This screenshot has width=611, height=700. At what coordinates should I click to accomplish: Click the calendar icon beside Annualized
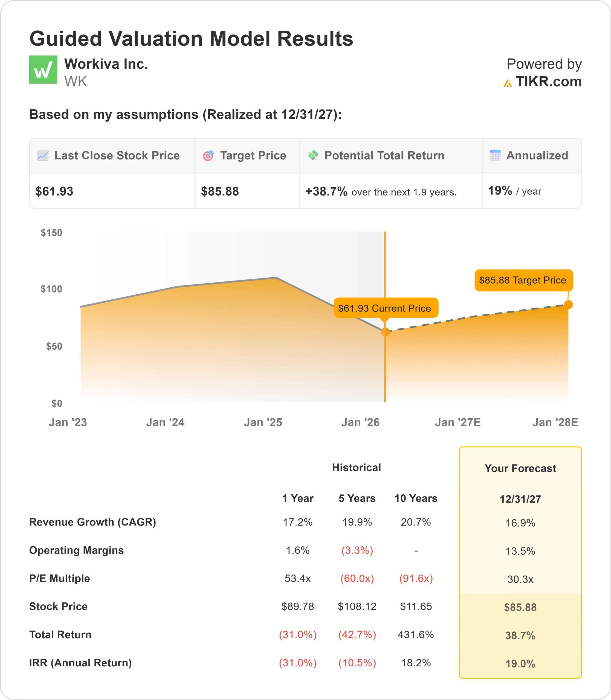click(x=495, y=155)
